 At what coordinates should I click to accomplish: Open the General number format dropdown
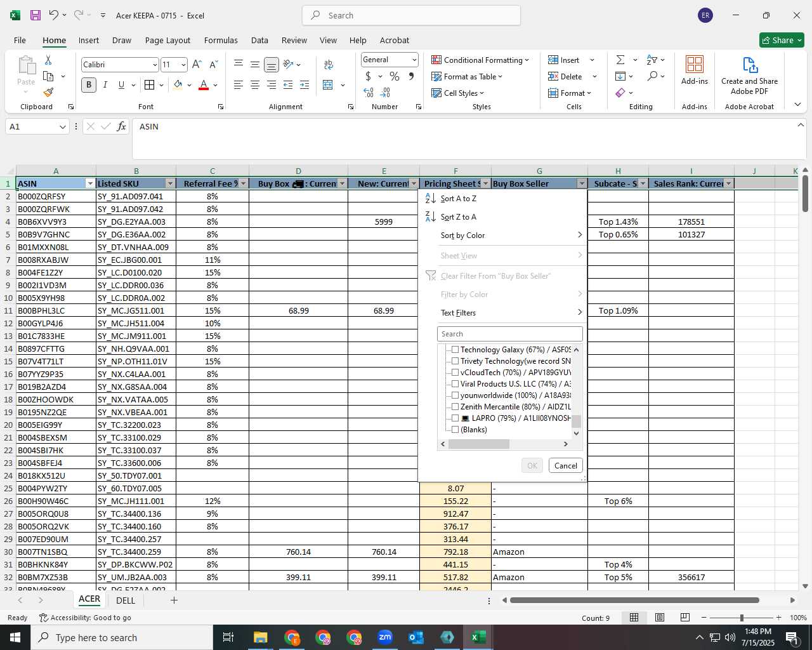click(x=414, y=60)
